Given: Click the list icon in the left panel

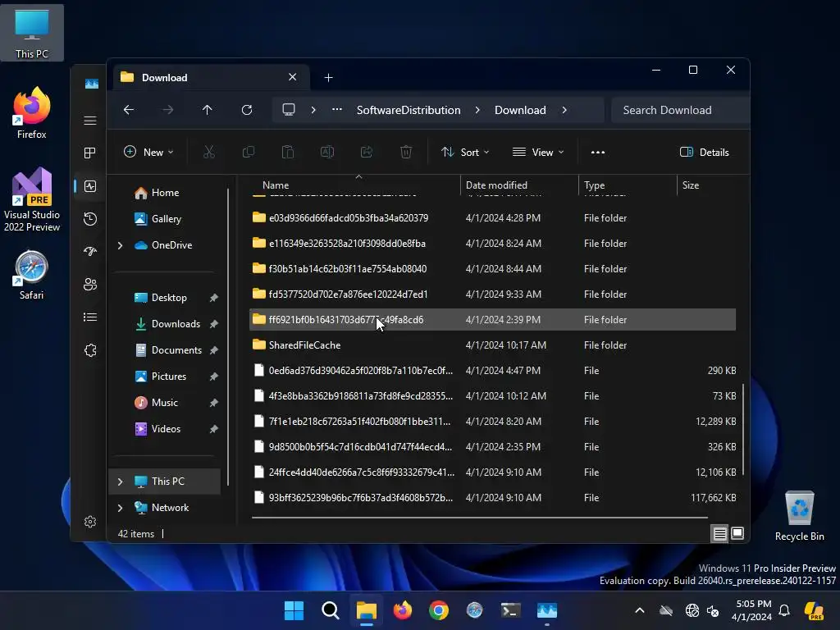Looking at the screenshot, I should point(90,317).
